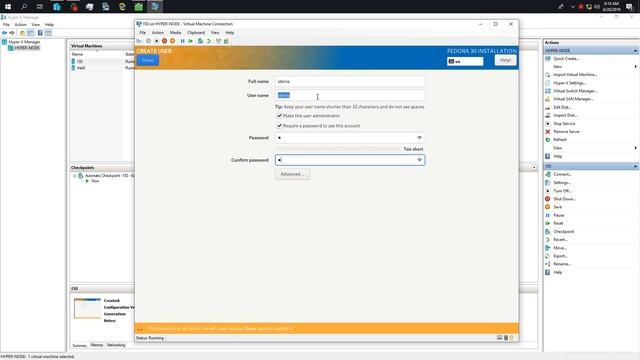The width and height of the screenshot is (640, 360).
Task: Click the Turn Off icon in VM Connection toolbar
Action: (157, 41)
